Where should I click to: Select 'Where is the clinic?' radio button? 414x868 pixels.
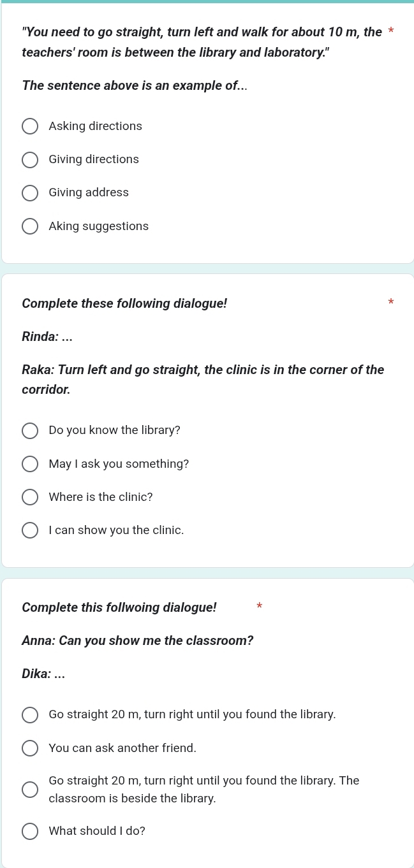click(x=30, y=497)
